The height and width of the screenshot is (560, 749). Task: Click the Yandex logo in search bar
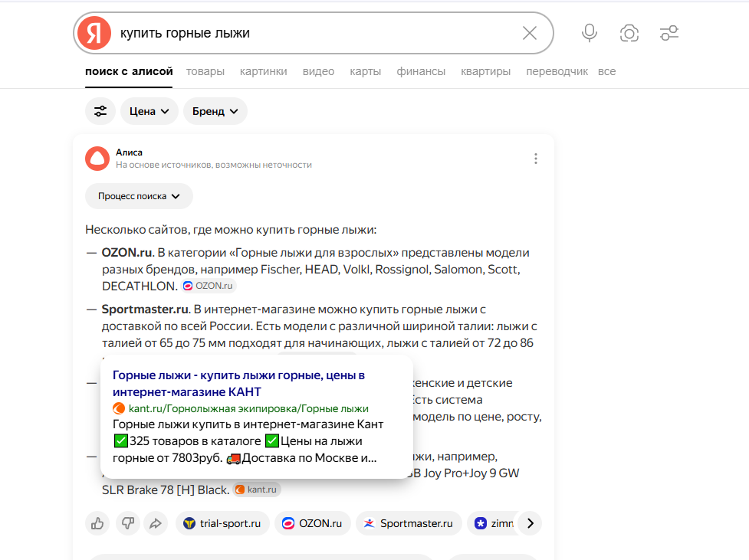click(x=94, y=33)
